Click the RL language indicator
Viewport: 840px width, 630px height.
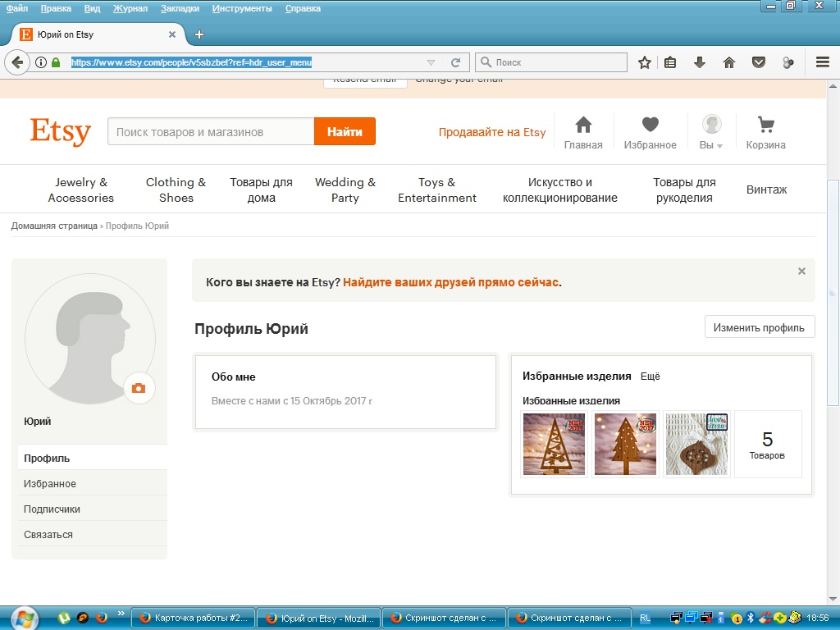[x=645, y=619]
